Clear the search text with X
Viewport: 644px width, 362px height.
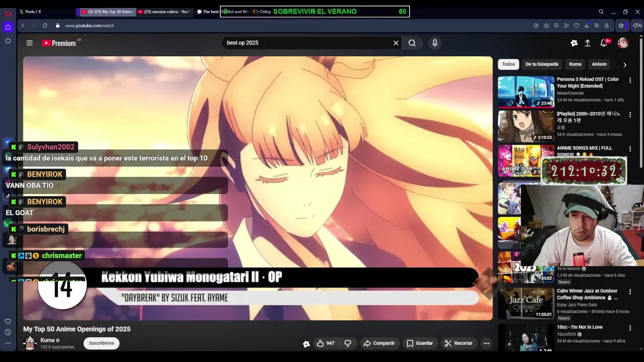point(396,43)
